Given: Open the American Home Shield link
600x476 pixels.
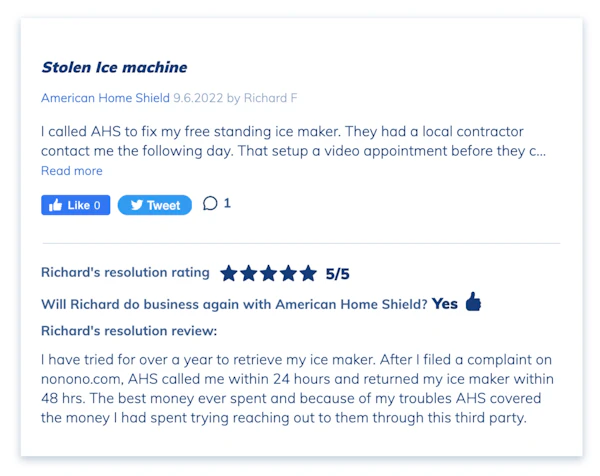Looking at the screenshot, I should (x=105, y=98).
